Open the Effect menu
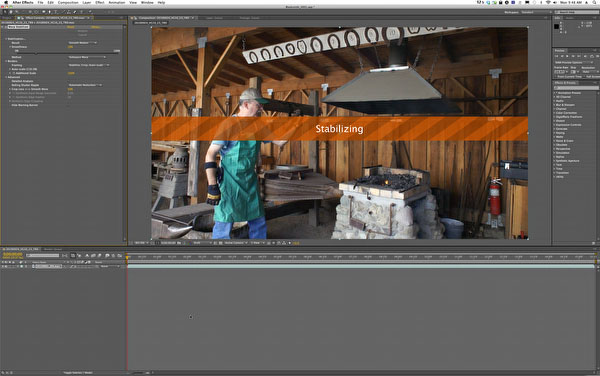600x376 pixels. (x=99, y=3)
